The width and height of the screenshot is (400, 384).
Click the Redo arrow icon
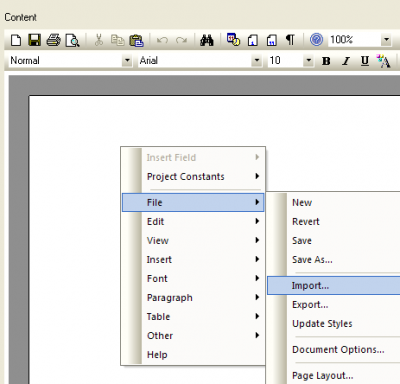(x=181, y=40)
